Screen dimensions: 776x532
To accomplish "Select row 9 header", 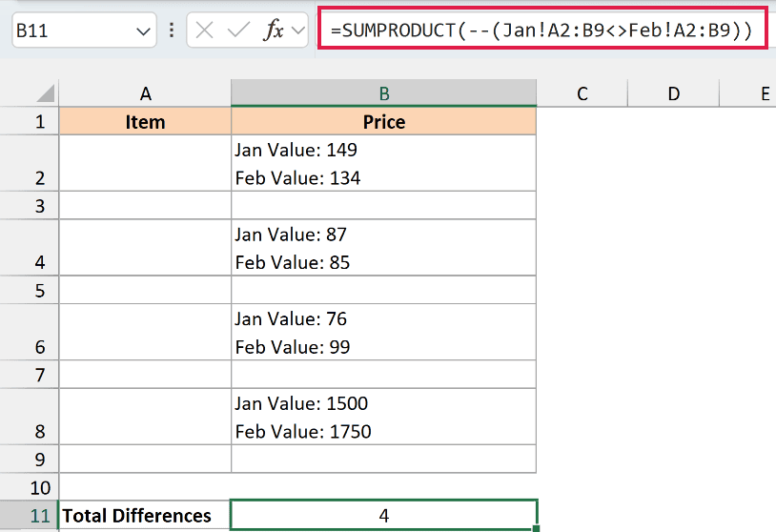I will click(x=30, y=460).
